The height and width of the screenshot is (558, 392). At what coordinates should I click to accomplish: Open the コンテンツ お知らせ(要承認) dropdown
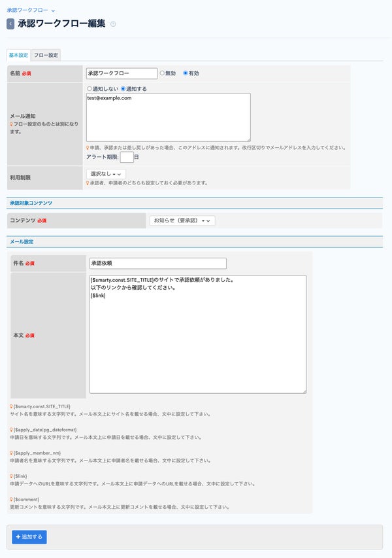pyautogui.click(x=182, y=220)
